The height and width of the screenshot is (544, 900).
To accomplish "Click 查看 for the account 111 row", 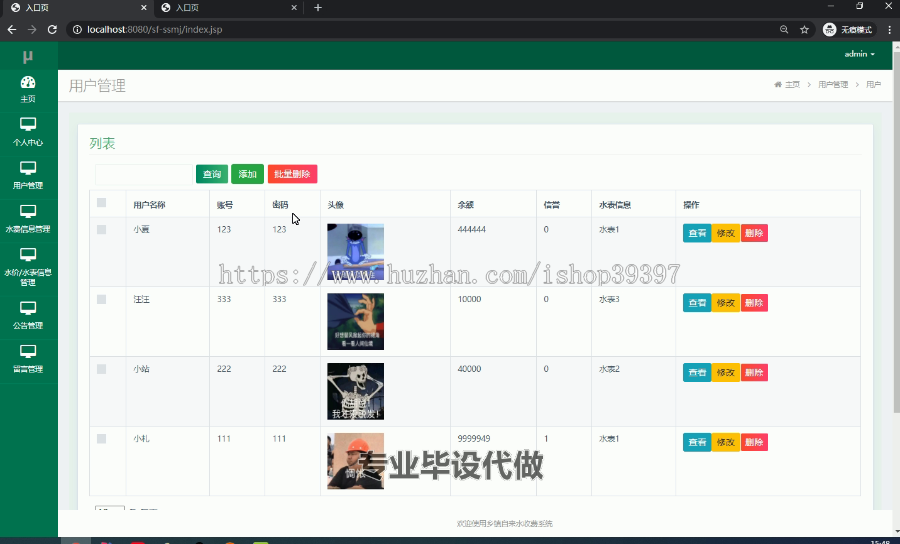I will (697, 442).
